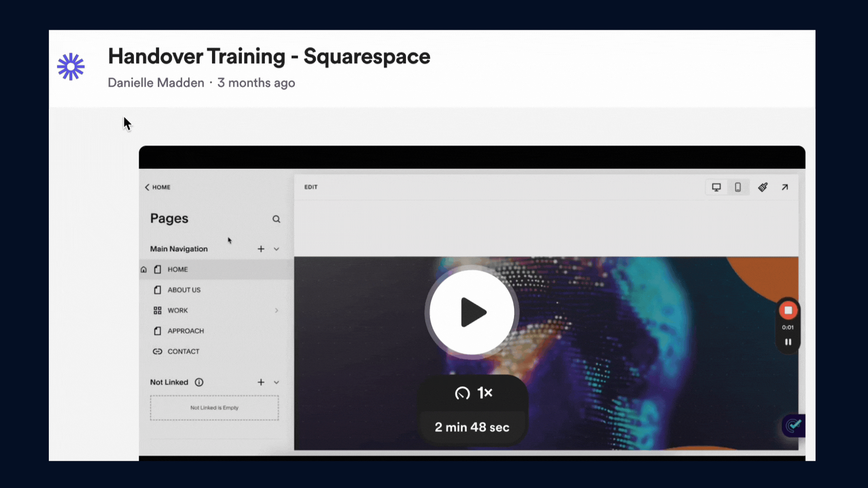The image size is (868, 488).
Task: Change the 1x playback speed
Action: (x=473, y=393)
